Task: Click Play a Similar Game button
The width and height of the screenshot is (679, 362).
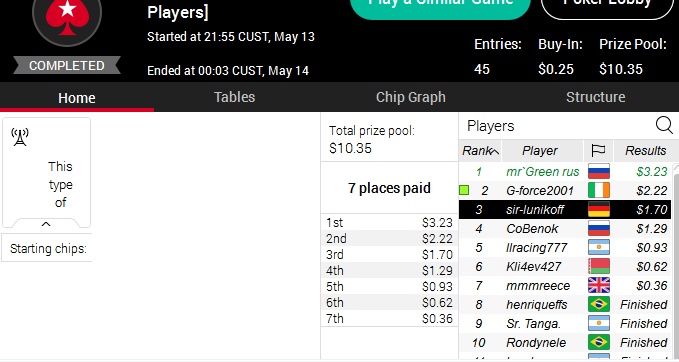Action: (440, 4)
